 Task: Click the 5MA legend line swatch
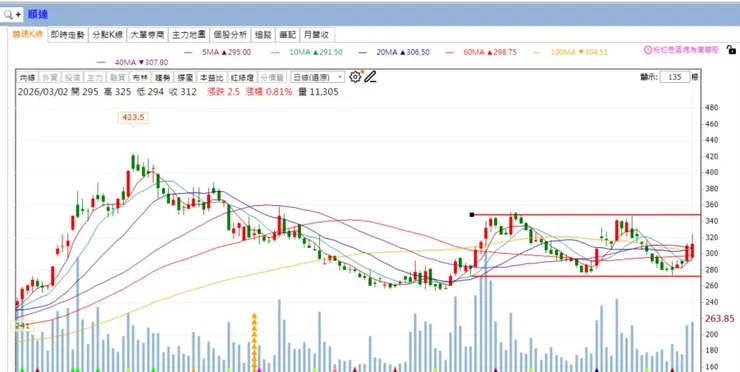tap(189, 52)
